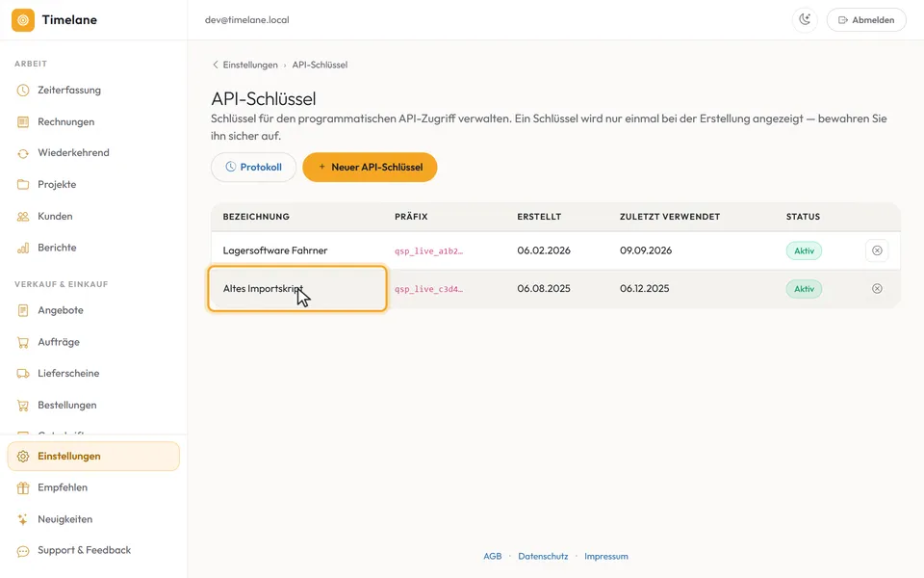Open Angebote in sidebar
This screenshot has height=578, width=924.
[93, 310]
